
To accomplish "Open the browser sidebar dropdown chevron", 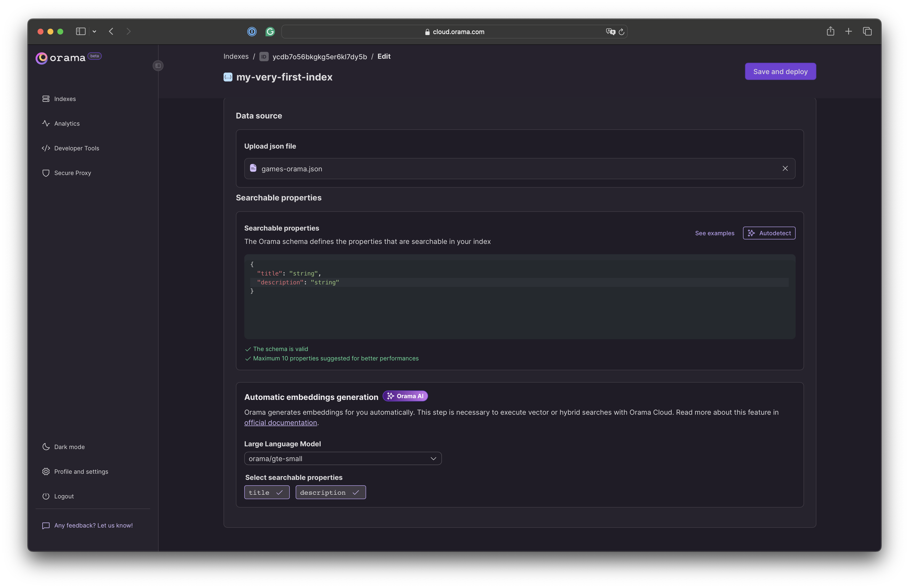I will (x=94, y=32).
